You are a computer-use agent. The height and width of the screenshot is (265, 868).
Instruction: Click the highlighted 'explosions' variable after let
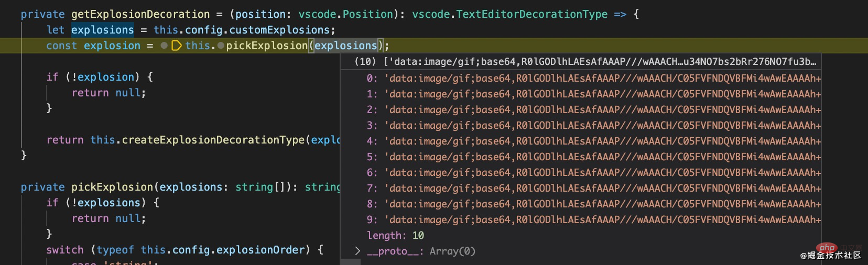tap(102, 30)
